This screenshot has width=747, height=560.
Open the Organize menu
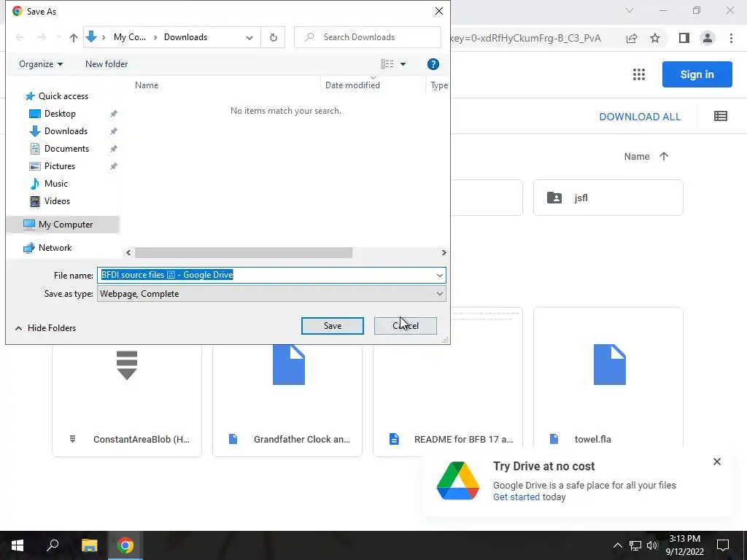(41, 64)
